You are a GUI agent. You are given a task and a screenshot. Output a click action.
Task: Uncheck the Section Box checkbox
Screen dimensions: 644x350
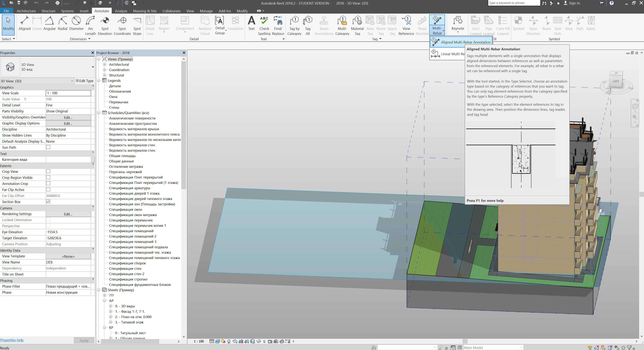48,202
